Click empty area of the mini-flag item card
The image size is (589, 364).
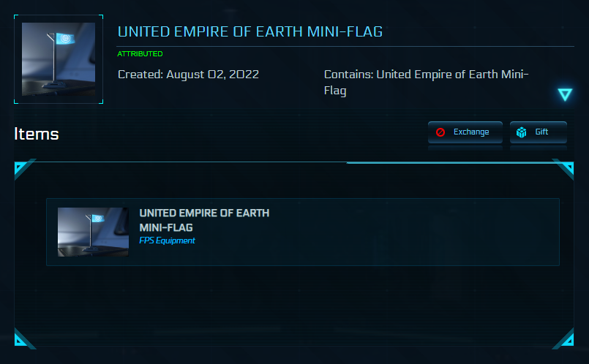(410, 232)
